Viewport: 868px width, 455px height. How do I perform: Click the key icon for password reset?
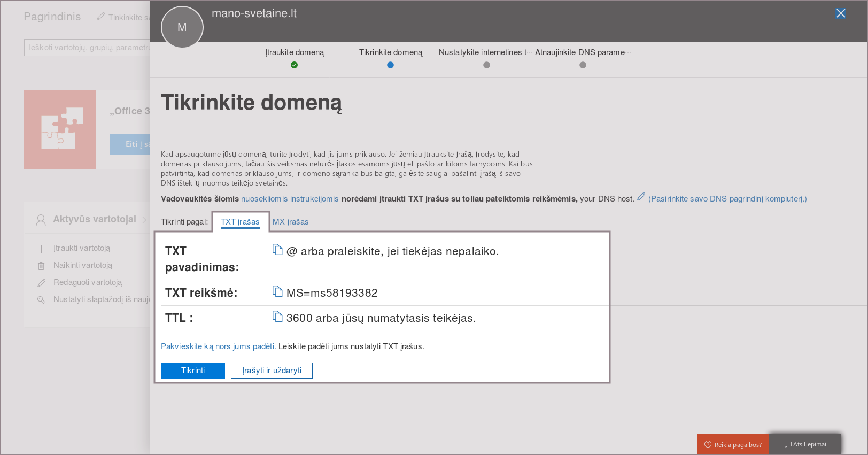(41, 300)
